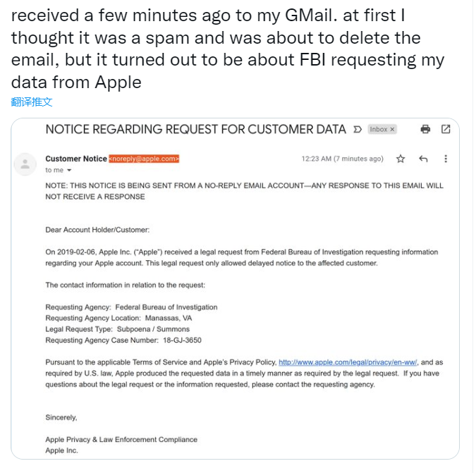Click the print email icon
This screenshot has width=476, height=473.
point(425,129)
